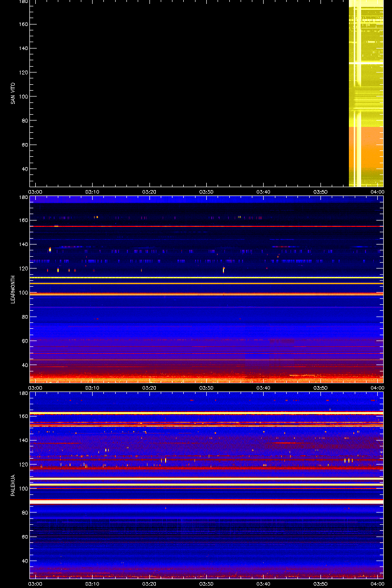Pick the 120 frequency label on Palehua axis
The width and height of the screenshot is (392, 588).
23,465
